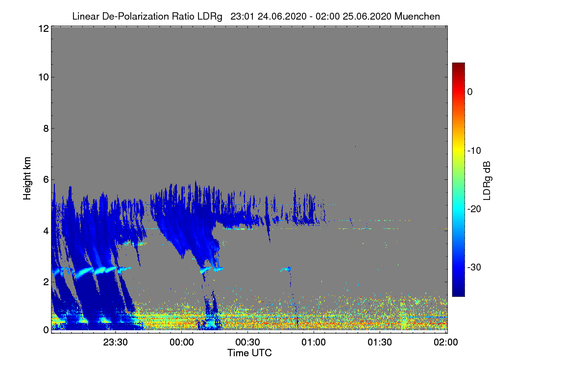The height and width of the screenshot is (392, 588).
Task: Click the height tick label '4'
Action: (x=45, y=231)
